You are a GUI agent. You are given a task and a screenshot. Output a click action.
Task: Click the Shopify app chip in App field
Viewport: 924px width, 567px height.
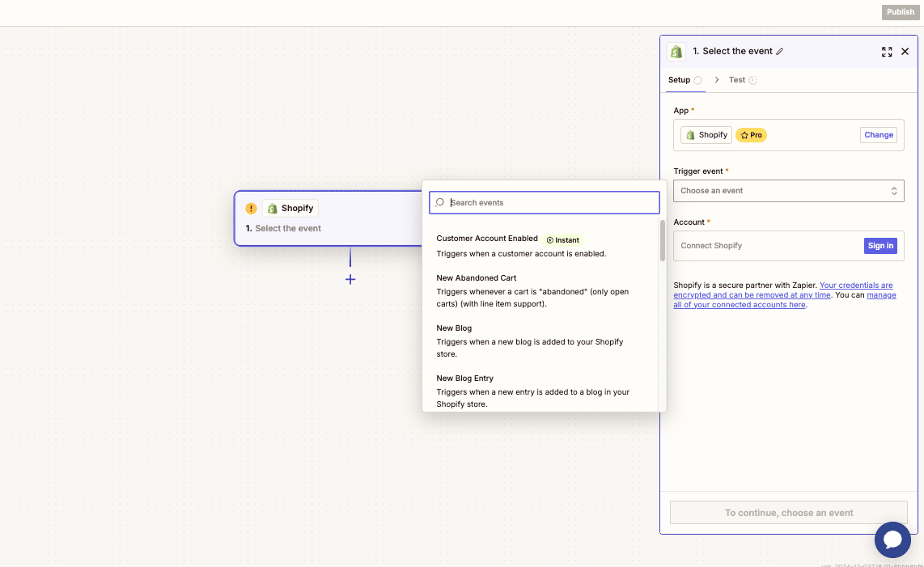(x=706, y=135)
